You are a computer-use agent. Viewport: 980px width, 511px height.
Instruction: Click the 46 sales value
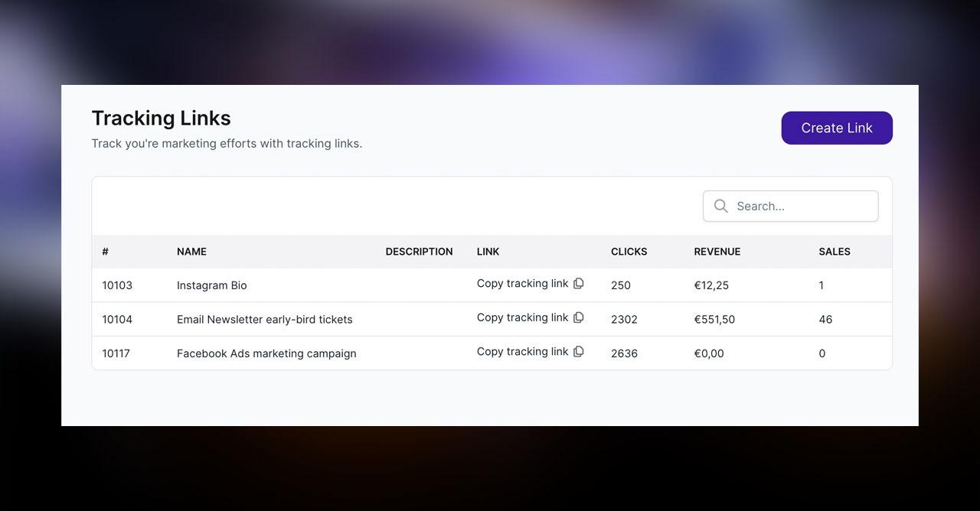tap(825, 320)
